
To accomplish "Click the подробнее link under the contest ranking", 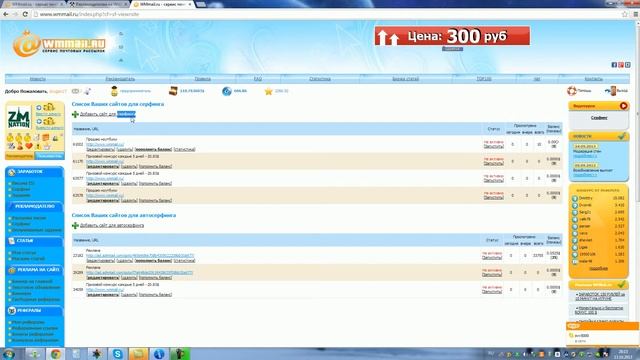I will point(598,269).
